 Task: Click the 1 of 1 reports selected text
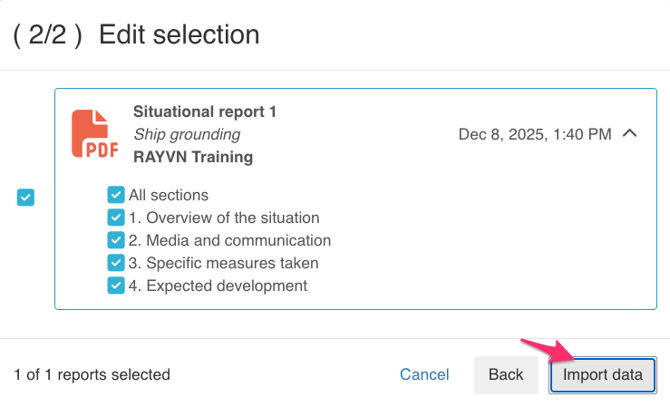[92, 375]
